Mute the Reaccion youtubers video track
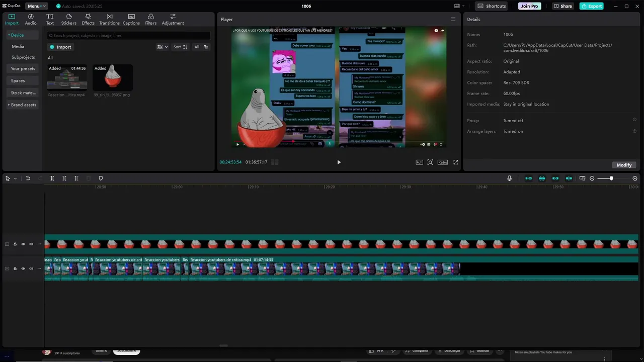Image resolution: width=644 pixels, height=362 pixels. click(x=31, y=268)
